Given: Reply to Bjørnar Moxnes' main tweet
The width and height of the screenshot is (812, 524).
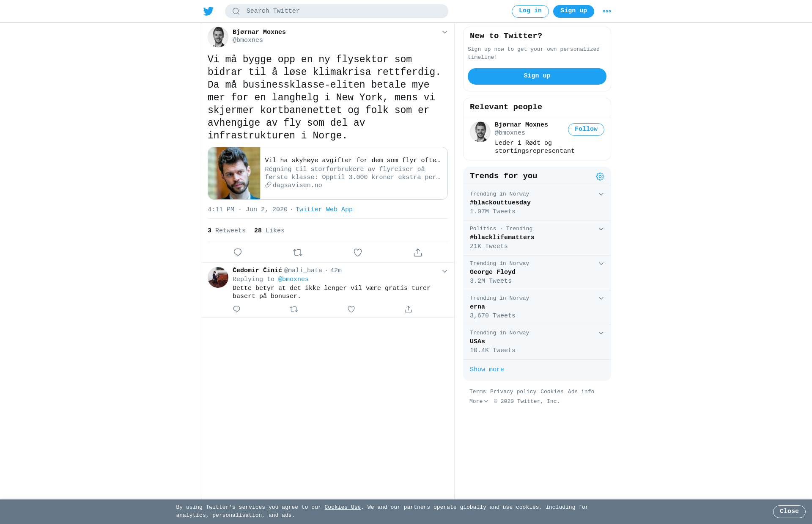Looking at the screenshot, I should [238, 253].
